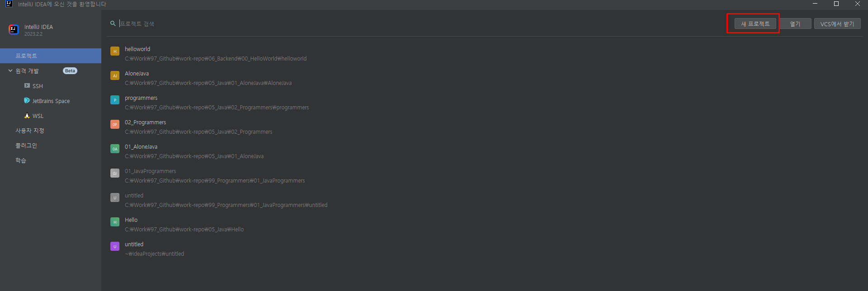This screenshot has height=291, width=868.
Task: Click the WSL penguin icon
Action: pos(27,116)
